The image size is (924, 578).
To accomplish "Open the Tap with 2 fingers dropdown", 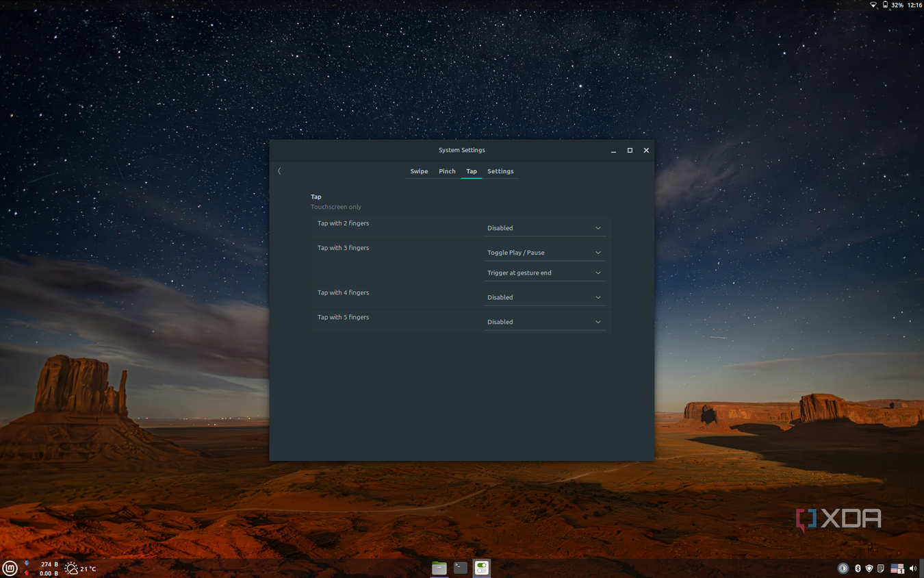I will pos(544,228).
